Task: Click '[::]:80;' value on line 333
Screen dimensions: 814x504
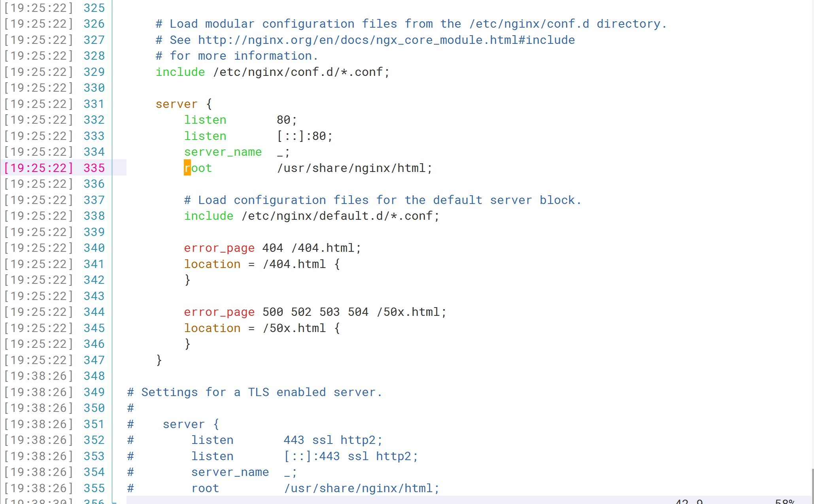Action: [305, 136]
